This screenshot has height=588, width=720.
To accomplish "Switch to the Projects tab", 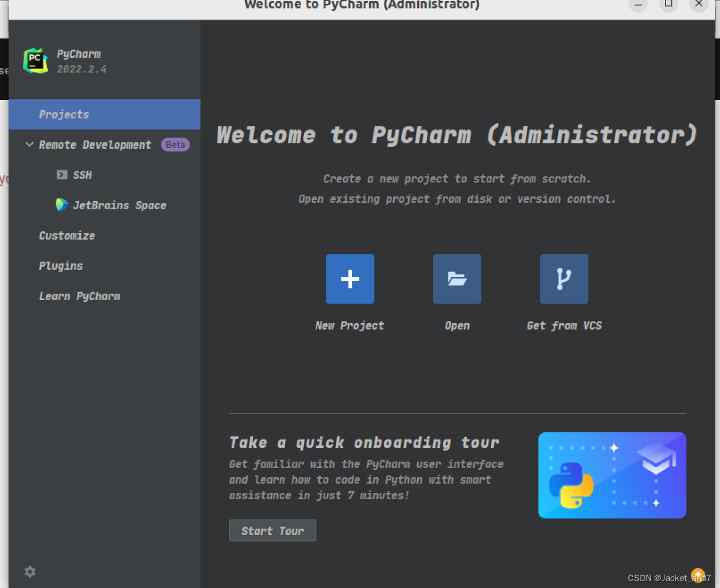I will pyautogui.click(x=64, y=114).
